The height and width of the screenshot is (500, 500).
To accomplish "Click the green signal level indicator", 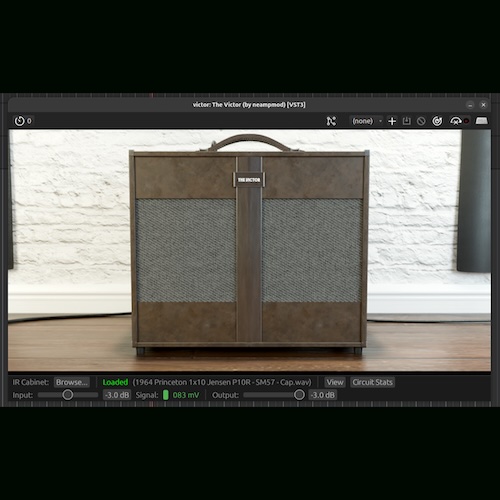I will tap(166, 395).
